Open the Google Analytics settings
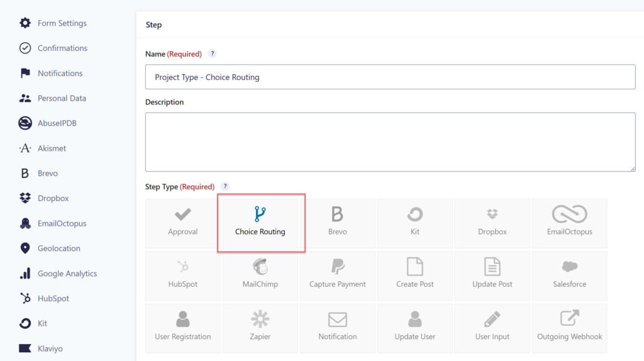644x361 pixels. coord(67,274)
